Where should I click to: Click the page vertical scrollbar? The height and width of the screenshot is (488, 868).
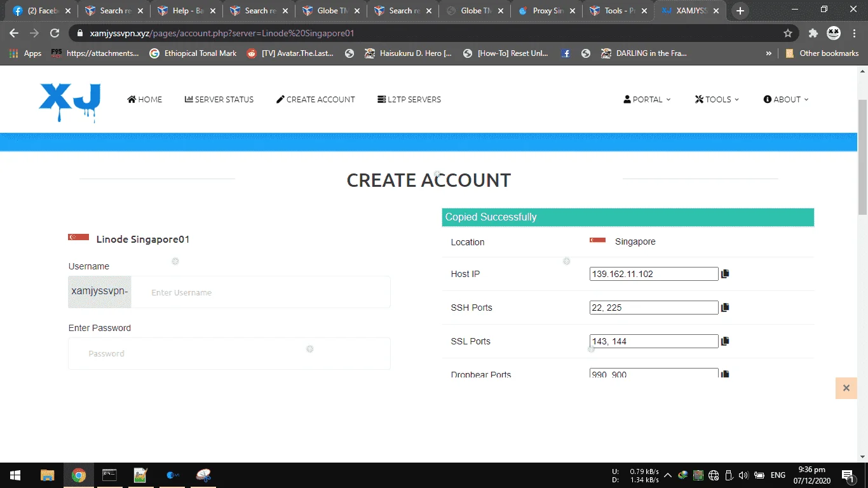(x=862, y=156)
